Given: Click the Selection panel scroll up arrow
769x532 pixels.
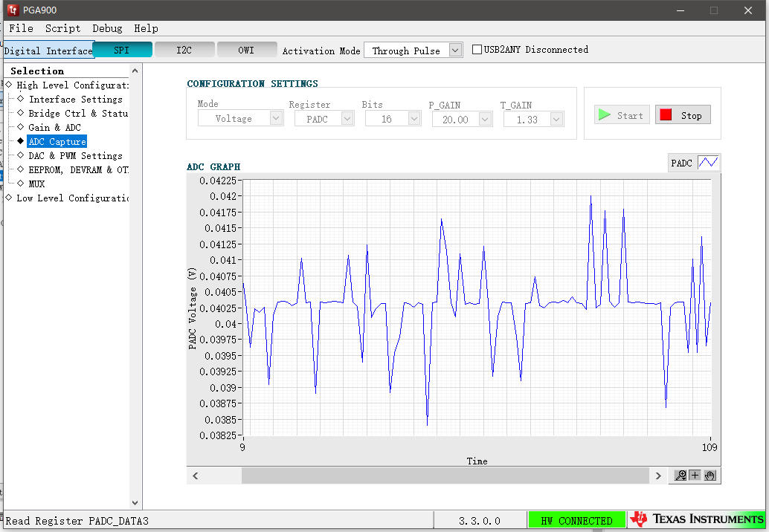Looking at the screenshot, I should 135,71.
